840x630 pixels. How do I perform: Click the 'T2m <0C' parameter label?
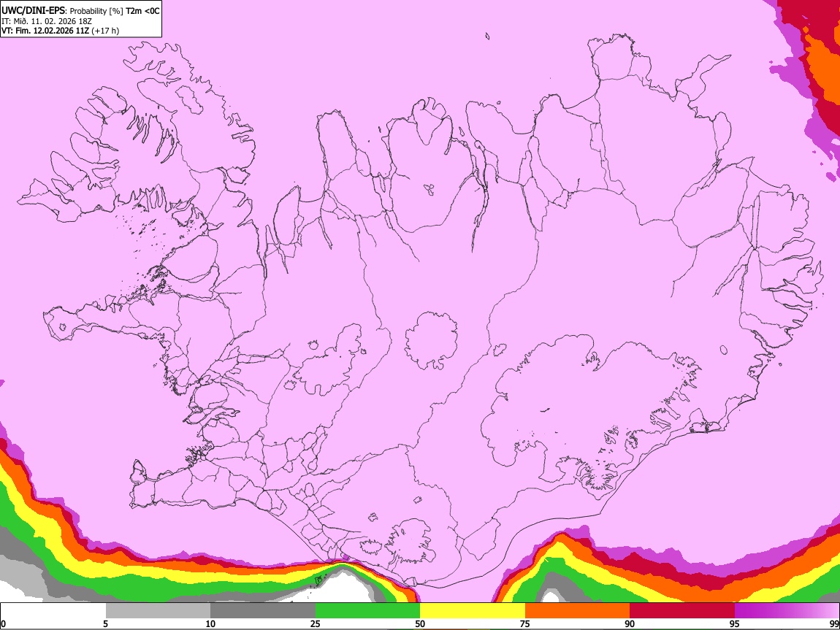(x=143, y=11)
